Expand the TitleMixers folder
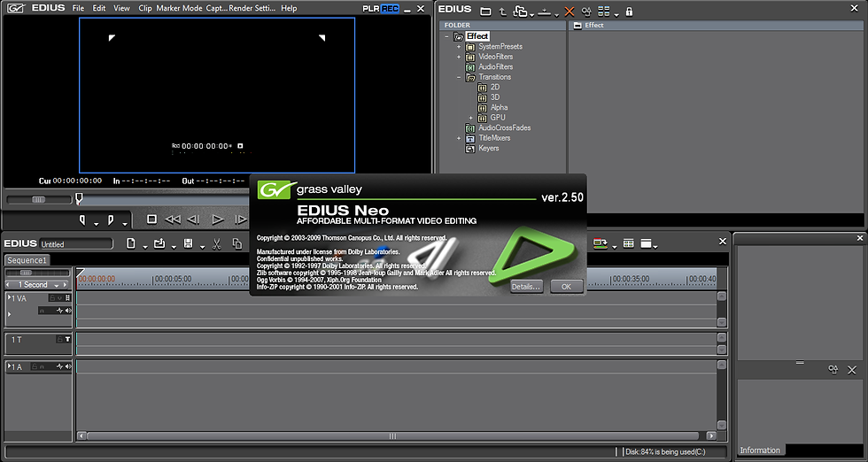The width and height of the screenshot is (868, 462). tap(459, 138)
